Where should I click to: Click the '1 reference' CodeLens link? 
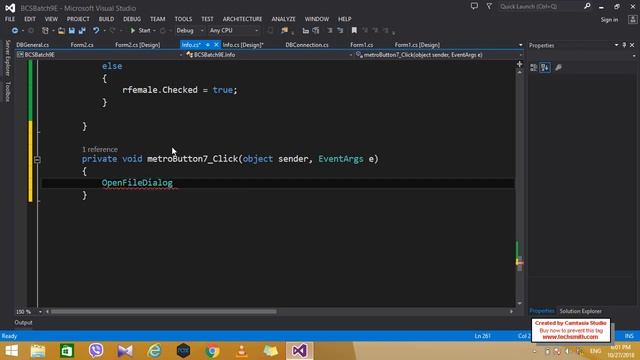click(x=100, y=149)
